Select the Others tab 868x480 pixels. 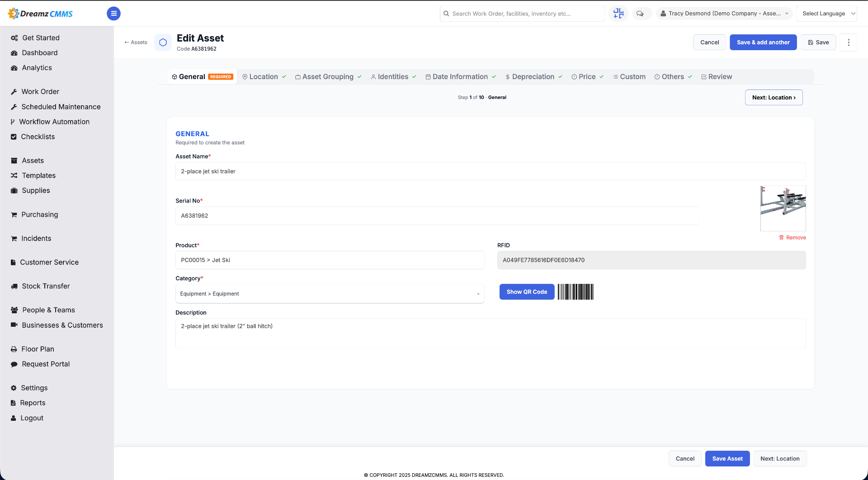point(673,77)
